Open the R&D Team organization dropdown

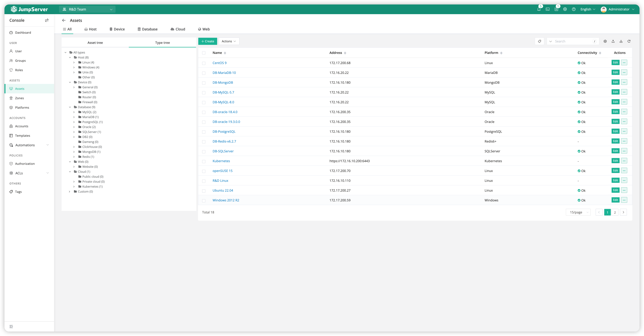tap(87, 9)
